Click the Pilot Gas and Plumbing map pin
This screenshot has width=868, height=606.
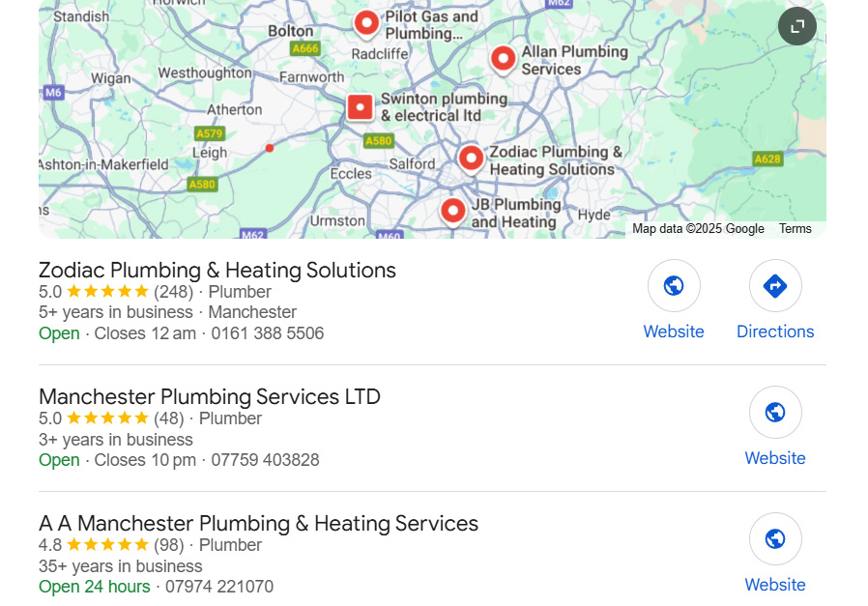(366, 22)
